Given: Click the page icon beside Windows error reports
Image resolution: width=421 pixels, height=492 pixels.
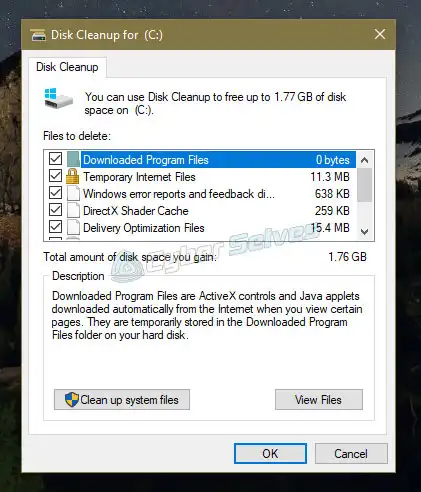Looking at the screenshot, I should [73, 194].
